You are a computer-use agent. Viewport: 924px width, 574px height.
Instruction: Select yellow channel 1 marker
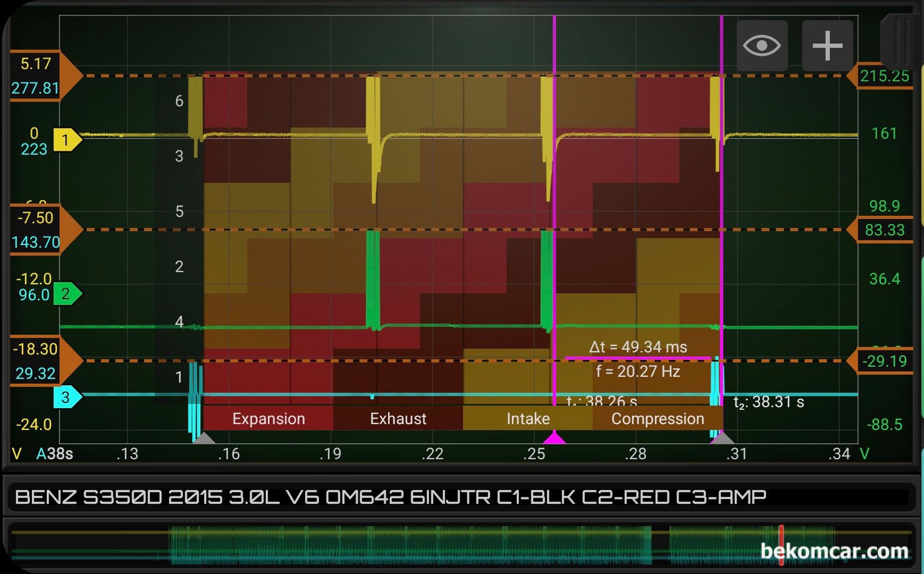click(x=67, y=140)
